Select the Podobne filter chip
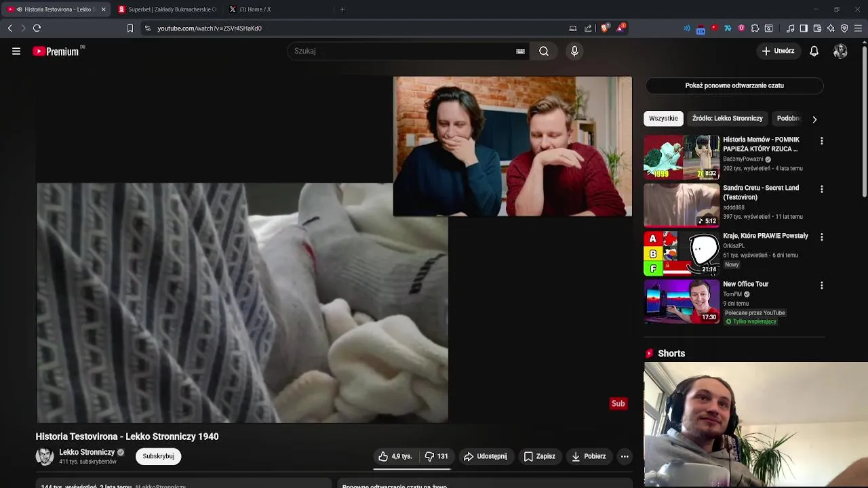Viewport: 868px width, 488px height. (x=789, y=119)
